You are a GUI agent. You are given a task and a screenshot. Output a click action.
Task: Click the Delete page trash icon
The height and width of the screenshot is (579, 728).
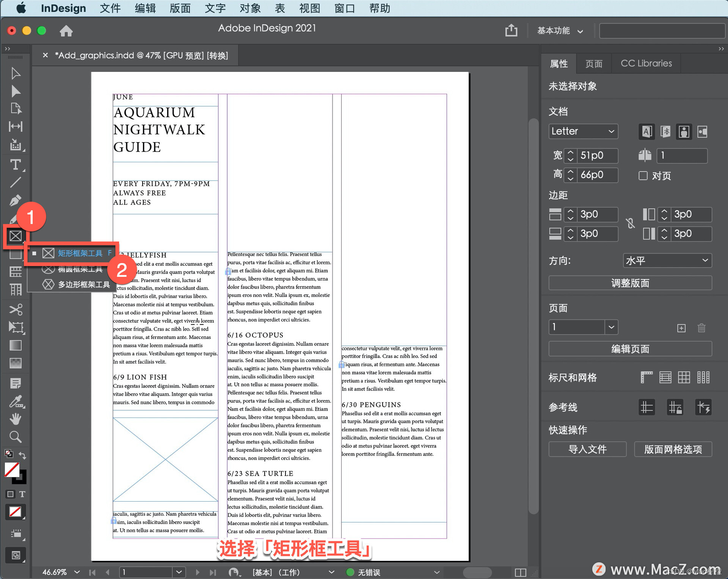701,328
